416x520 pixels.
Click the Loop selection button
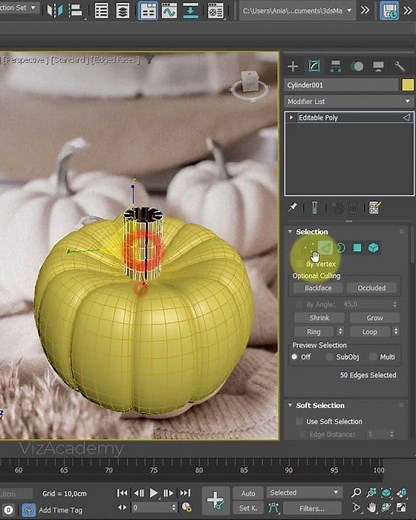click(x=369, y=332)
